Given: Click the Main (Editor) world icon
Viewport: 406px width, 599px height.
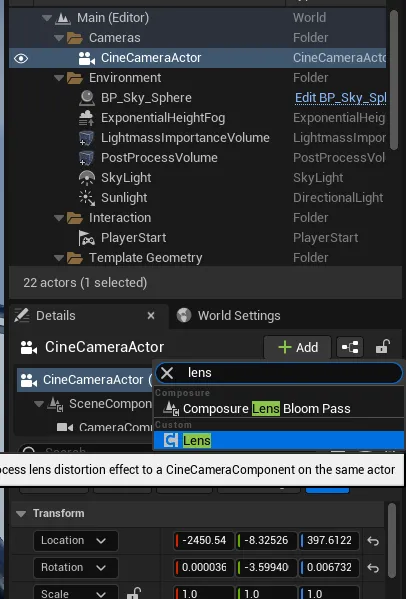Looking at the screenshot, I should click(x=63, y=18).
